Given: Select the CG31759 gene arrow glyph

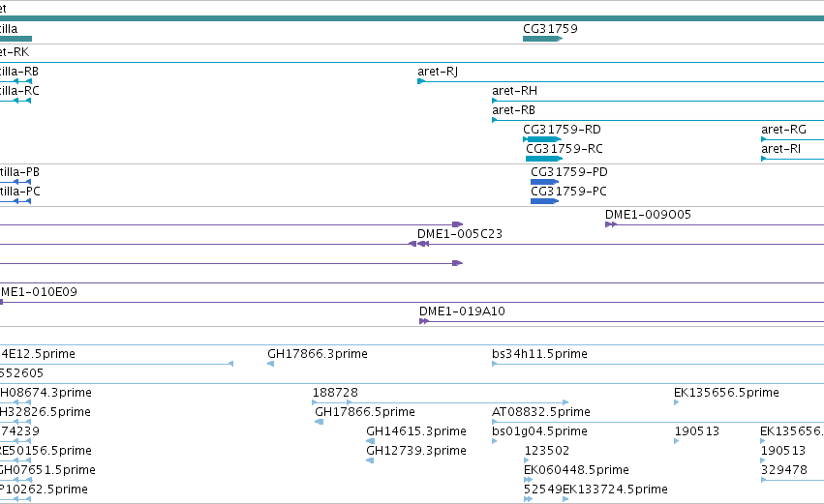Looking at the screenshot, I should tap(543, 39).
